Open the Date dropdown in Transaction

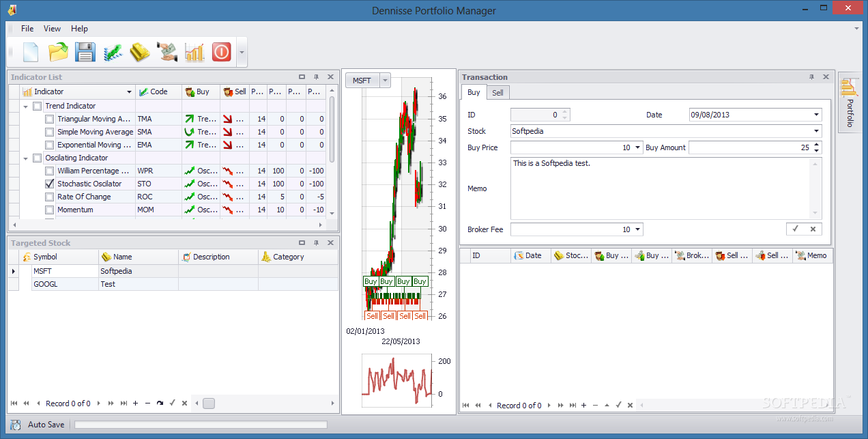tap(817, 115)
